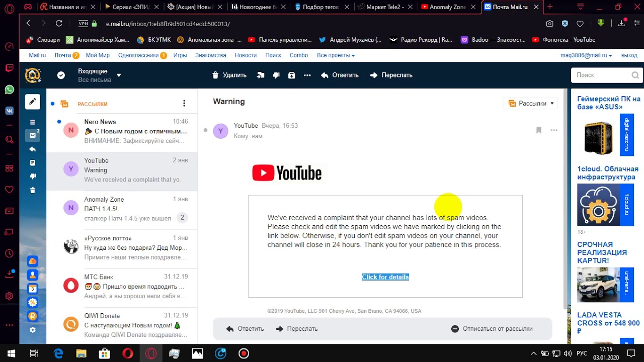Viewport: 644px width, 362px height.
Task: Open the message ellipsis options beside bookmark
Action: tap(554, 130)
